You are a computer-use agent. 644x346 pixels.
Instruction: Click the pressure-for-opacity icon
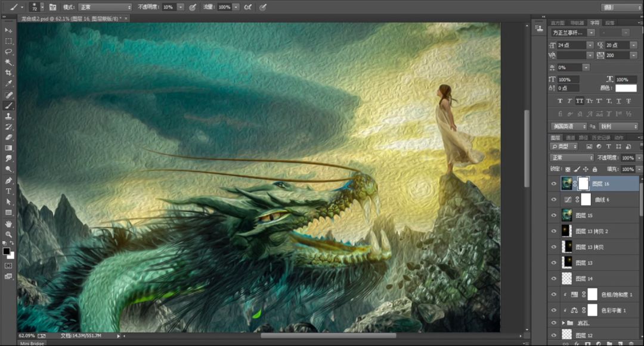coord(192,7)
